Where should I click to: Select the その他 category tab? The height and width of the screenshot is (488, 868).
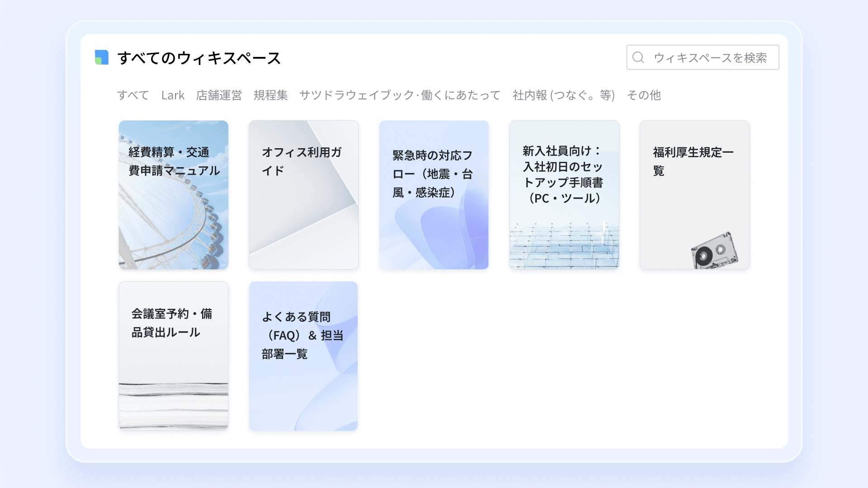[x=643, y=95]
